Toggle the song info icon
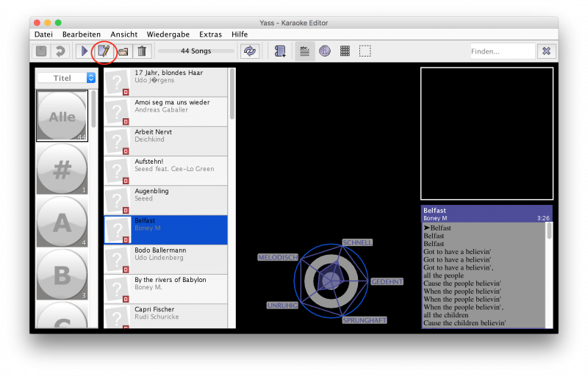The width and height of the screenshot is (588, 376). click(x=325, y=51)
